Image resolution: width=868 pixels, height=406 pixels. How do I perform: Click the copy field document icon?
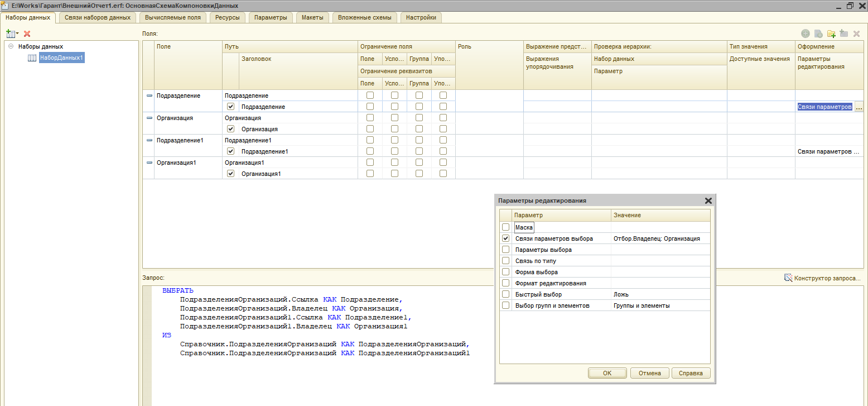click(x=818, y=34)
